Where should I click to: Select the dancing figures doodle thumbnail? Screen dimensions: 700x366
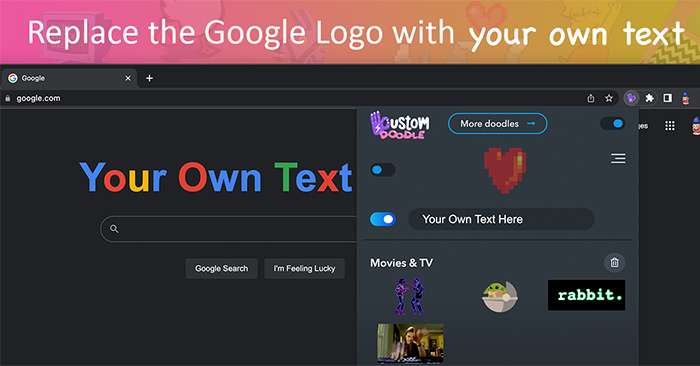click(410, 296)
